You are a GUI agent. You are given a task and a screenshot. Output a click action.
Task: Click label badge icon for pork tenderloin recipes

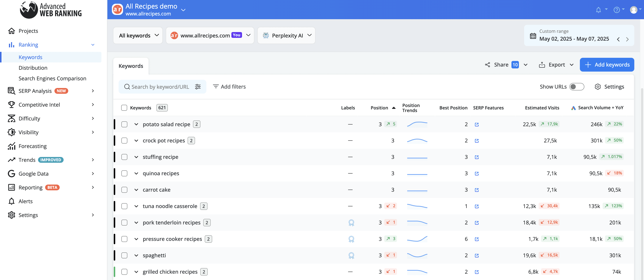(x=351, y=223)
